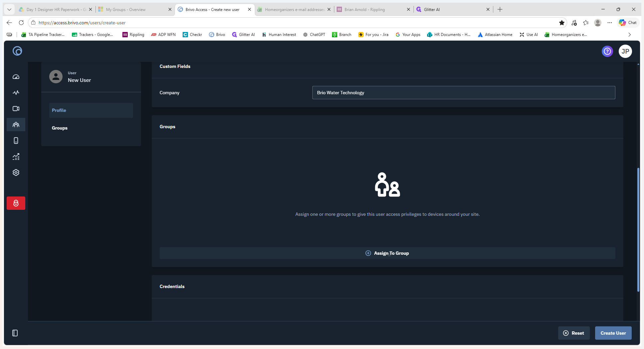
Task: Click the site info lock icon
Action: 33,23
